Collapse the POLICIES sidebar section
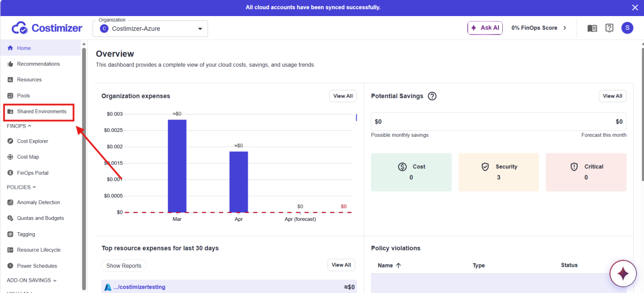The height and width of the screenshot is (293, 644). [x=21, y=187]
